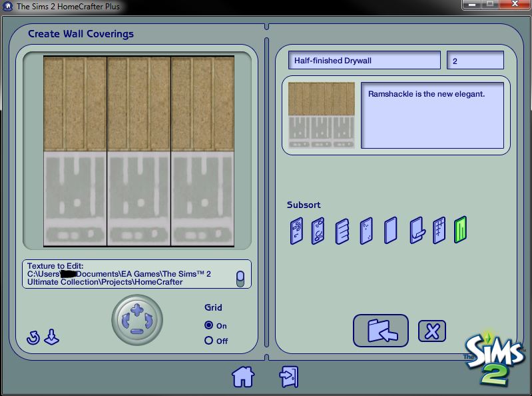
Task: Click the import-to-game folder button
Action: [381, 331]
